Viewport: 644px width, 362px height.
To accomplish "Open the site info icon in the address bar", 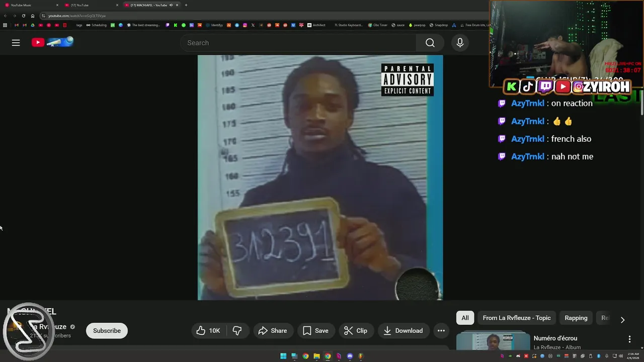I will click(44, 16).
